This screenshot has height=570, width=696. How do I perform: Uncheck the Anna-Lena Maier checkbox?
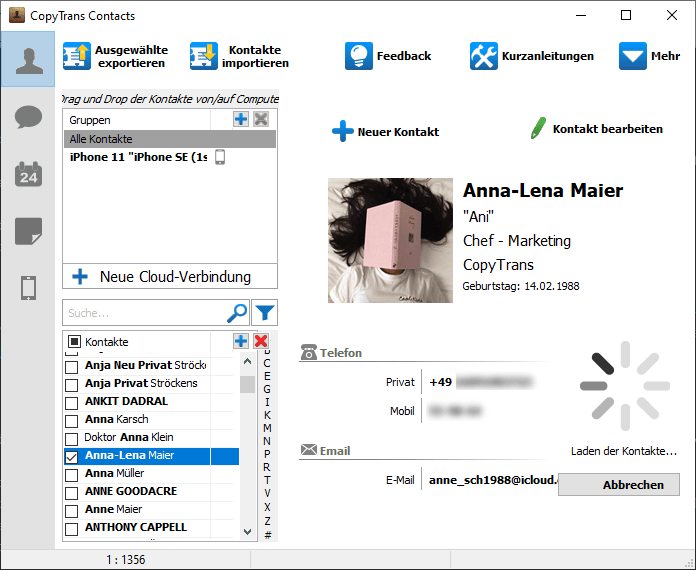coord(71,457)
